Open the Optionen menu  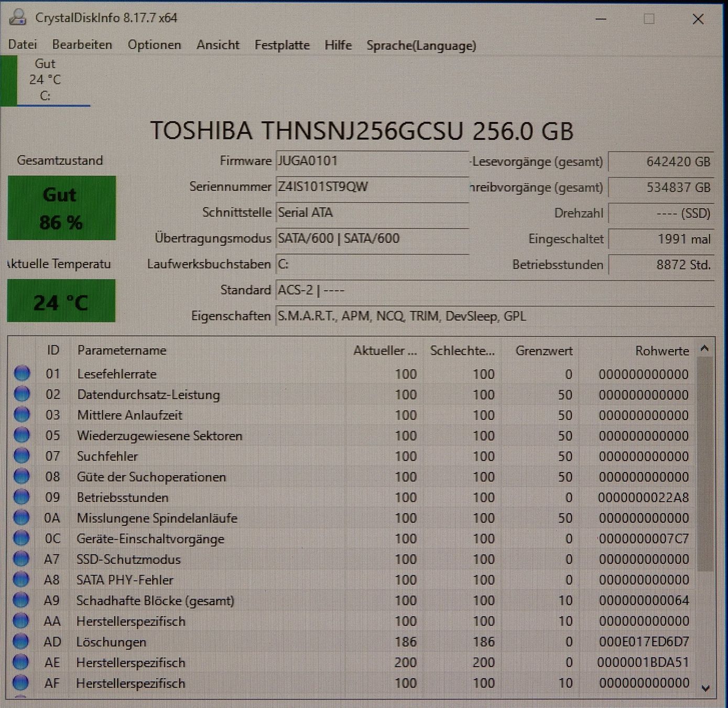click(155, 45)
